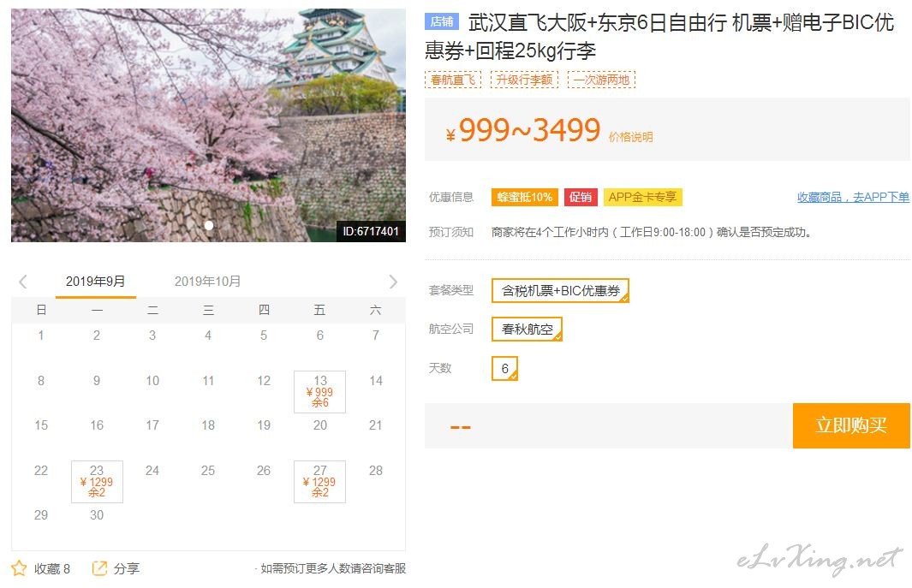
Task: Switch to 2019年10月 tab
Action: click(207, 282)
